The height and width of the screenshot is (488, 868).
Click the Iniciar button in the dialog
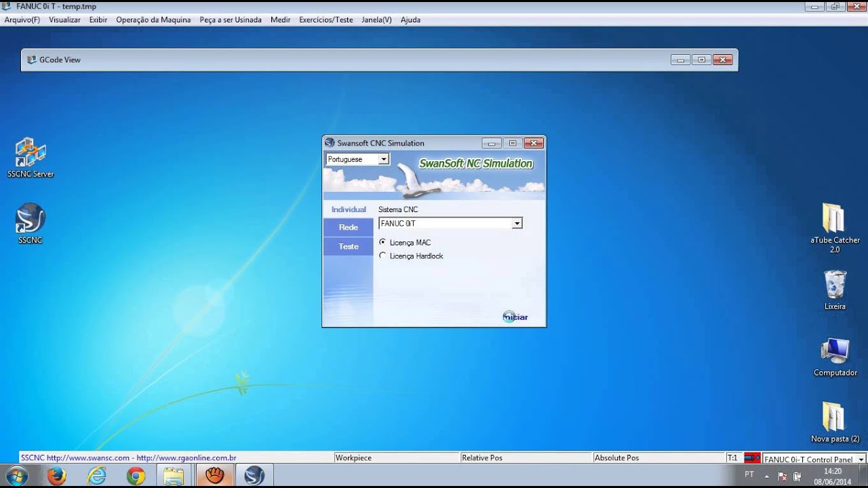click(515, 317)
